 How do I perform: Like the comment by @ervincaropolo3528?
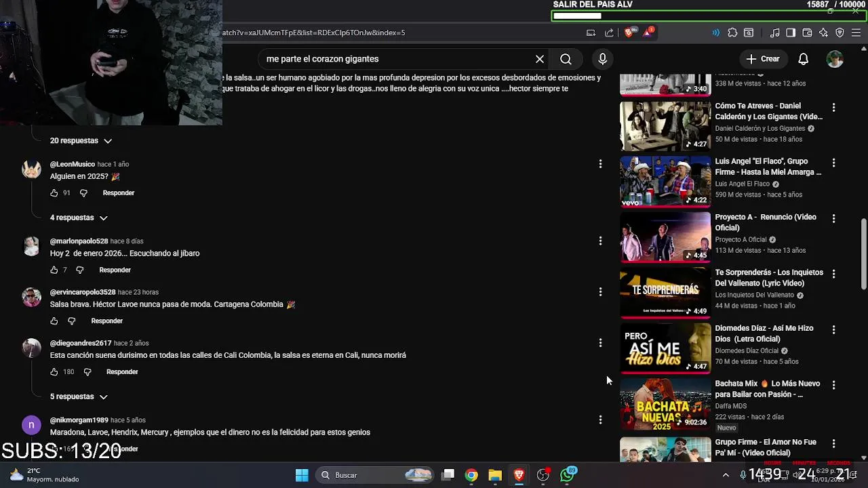point(54,321)
